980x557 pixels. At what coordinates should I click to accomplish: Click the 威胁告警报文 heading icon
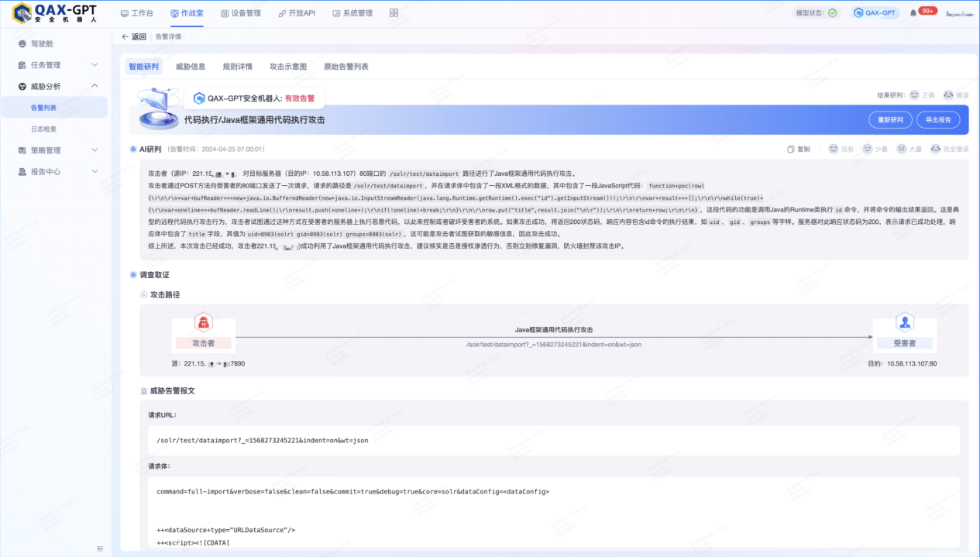point(143,390)
